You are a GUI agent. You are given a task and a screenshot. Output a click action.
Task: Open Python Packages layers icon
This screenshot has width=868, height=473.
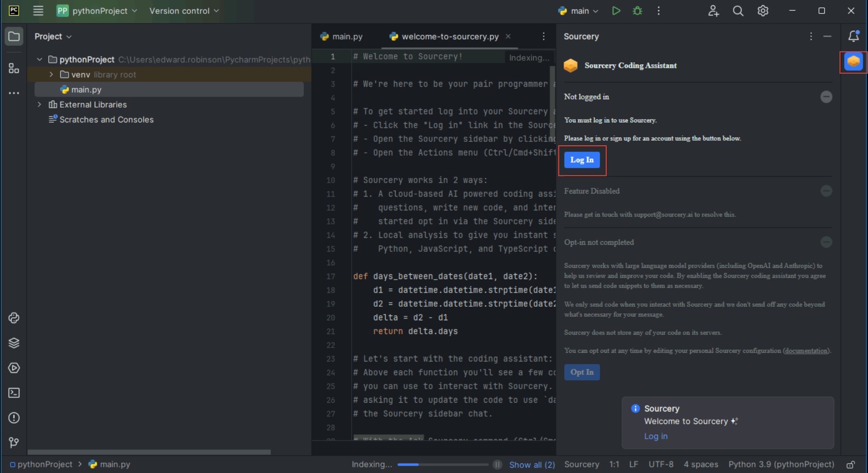point(14,343)
